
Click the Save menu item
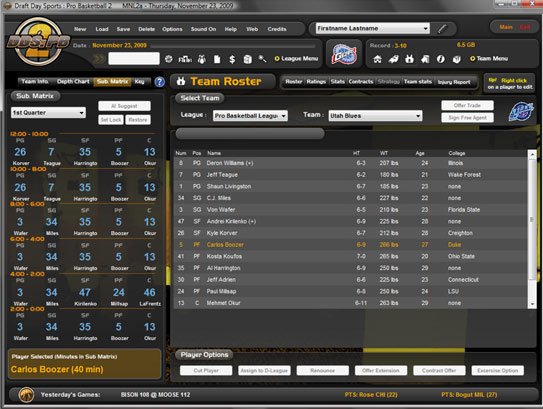(x=123, y=29)
